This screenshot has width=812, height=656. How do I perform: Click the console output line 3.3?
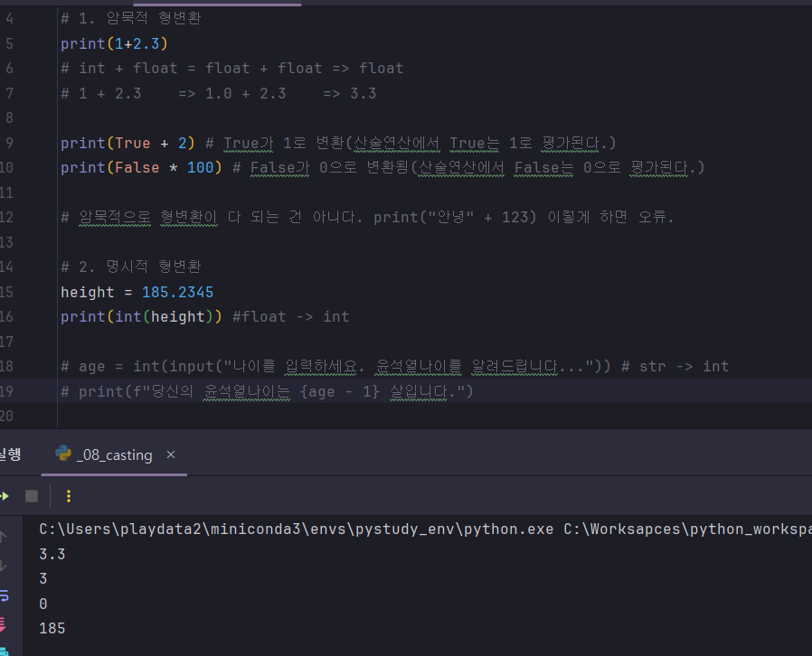pos(52,554)
